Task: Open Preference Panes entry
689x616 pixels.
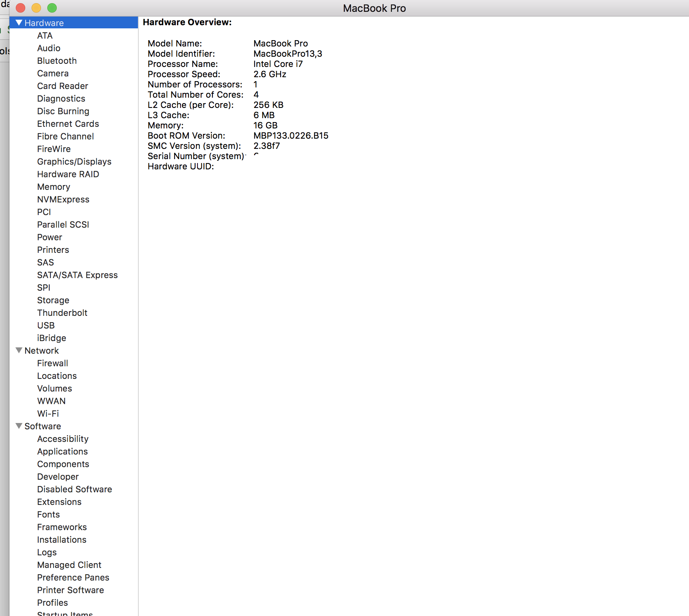Action: coord(73,577)
